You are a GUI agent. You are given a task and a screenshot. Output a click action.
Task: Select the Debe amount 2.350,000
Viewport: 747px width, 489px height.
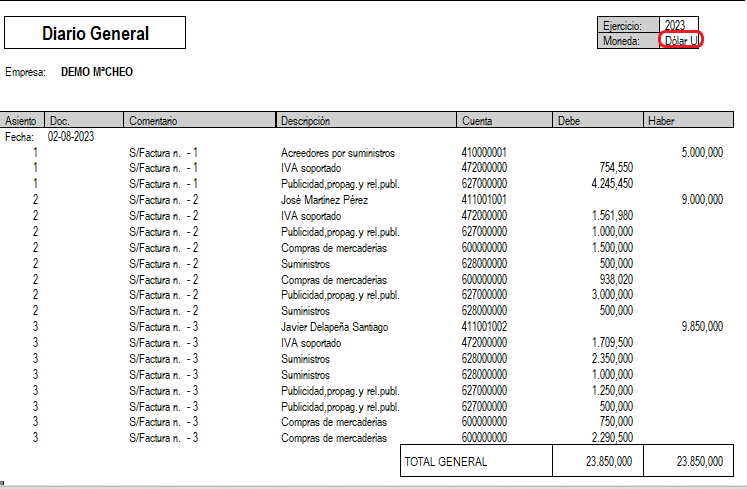point(612,358)
